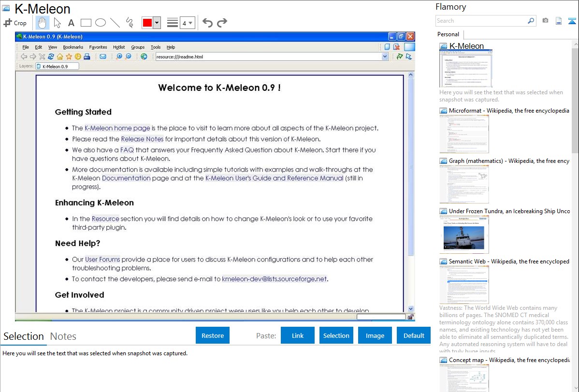
Task: Pick the text annotation tool
Action: (71, 23)
